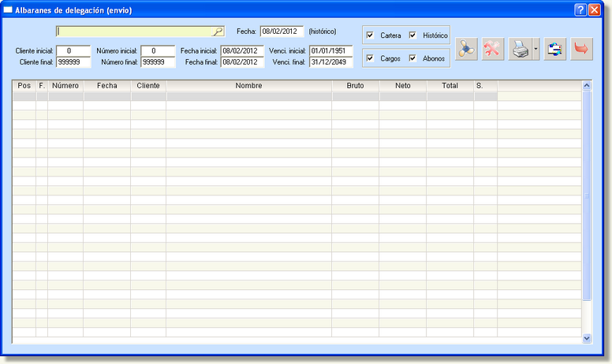The height and width of the screenshot is (364, 612).
Task: Click the Cliente inicial field
Action: [x=73, y=50]
